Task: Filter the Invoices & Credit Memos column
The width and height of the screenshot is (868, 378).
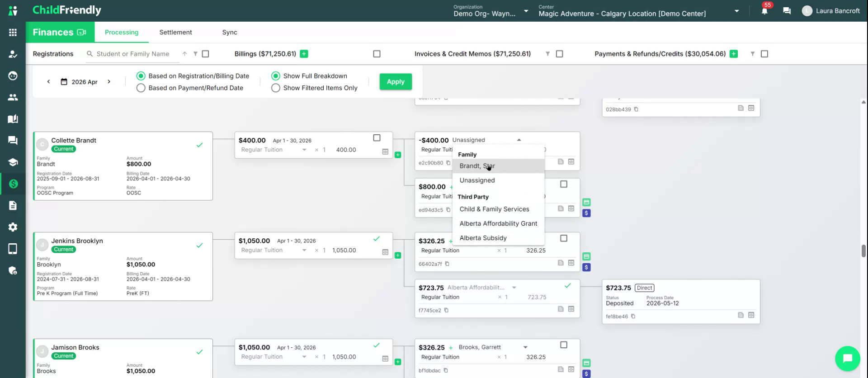Action: (547, 54)
